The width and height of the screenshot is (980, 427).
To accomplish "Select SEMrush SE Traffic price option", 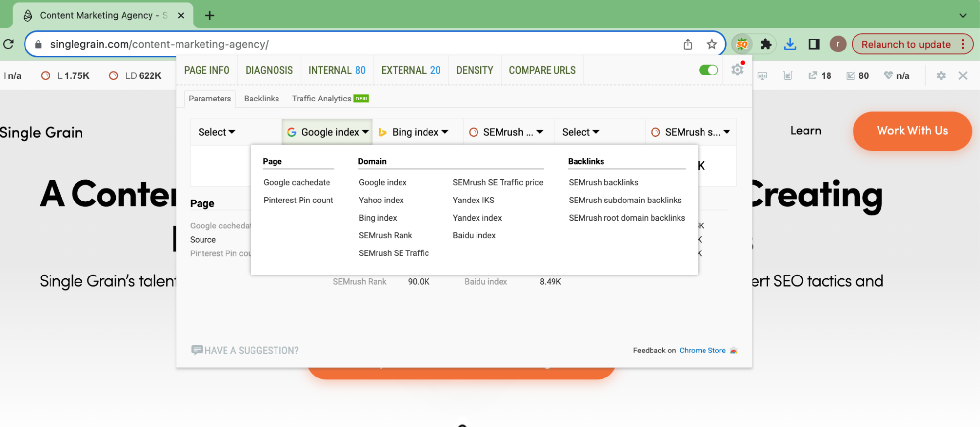I will [498, 182].
